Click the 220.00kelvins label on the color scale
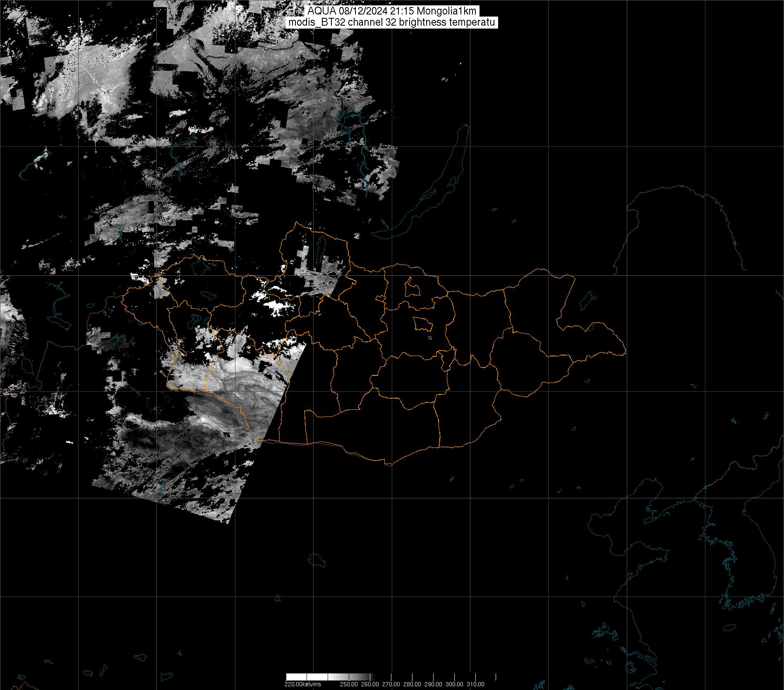Viewport: 784px width, 690px height. click(x=302, y=684)
